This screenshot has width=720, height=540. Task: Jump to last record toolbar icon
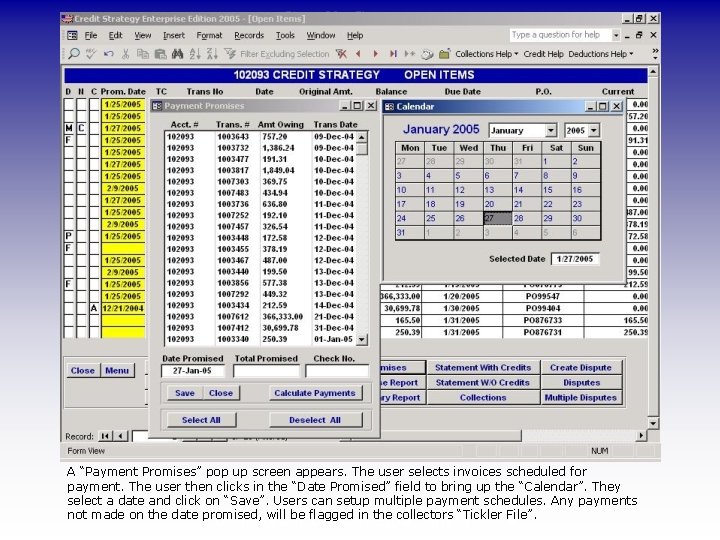[393, 54]
